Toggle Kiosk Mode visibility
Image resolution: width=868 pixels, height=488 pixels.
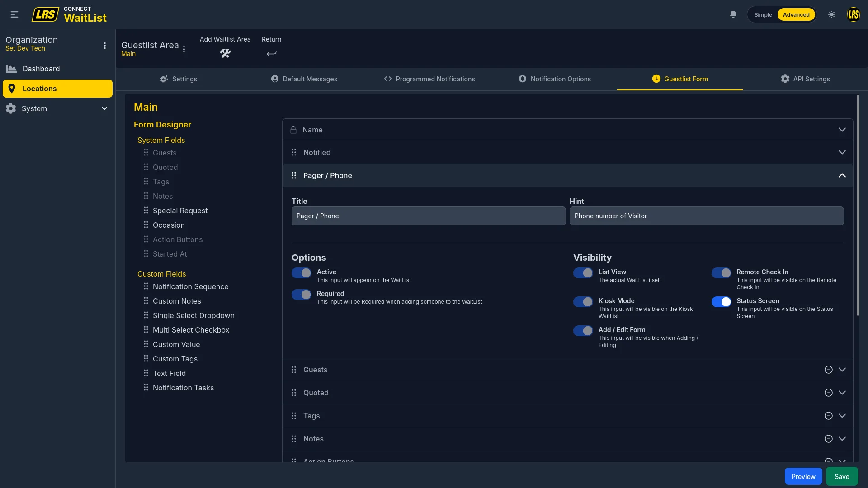583,302
